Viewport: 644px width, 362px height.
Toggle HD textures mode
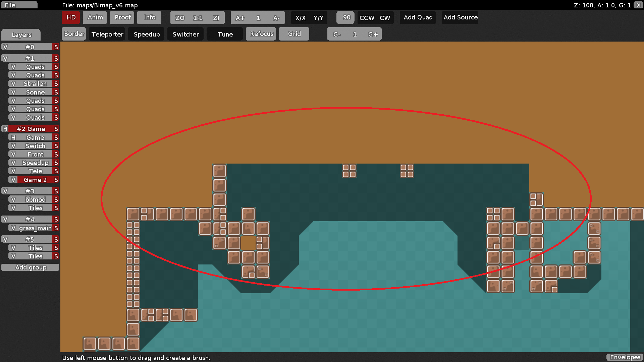pos(70,17)
